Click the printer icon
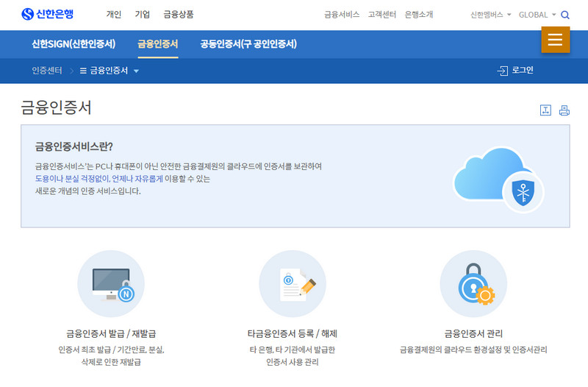The image size is (588, 387). pyautogui.click(x=564, y=110)
